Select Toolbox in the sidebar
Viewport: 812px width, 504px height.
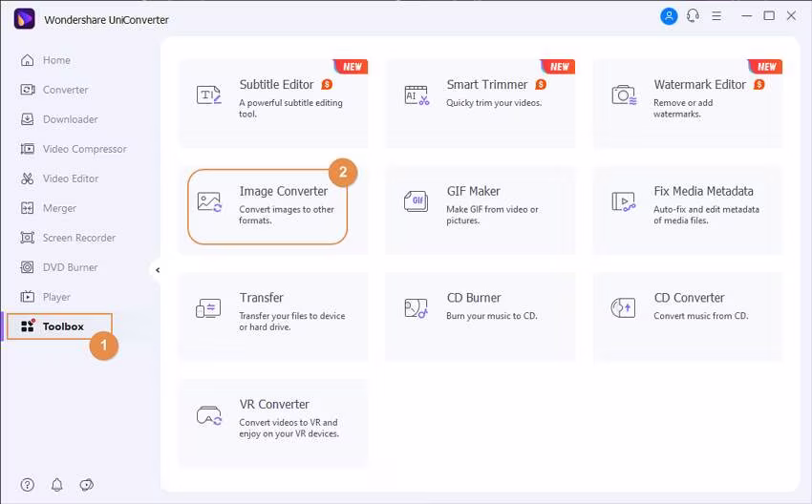62,326
